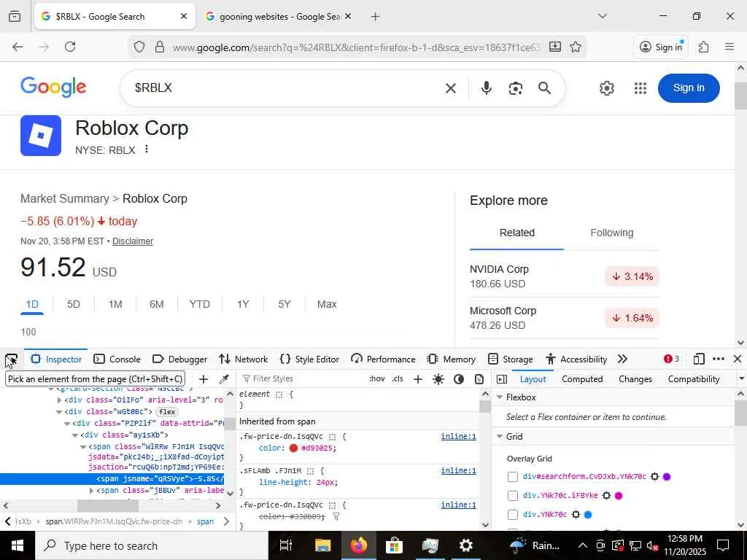Search by voice microphone icon

486,88
